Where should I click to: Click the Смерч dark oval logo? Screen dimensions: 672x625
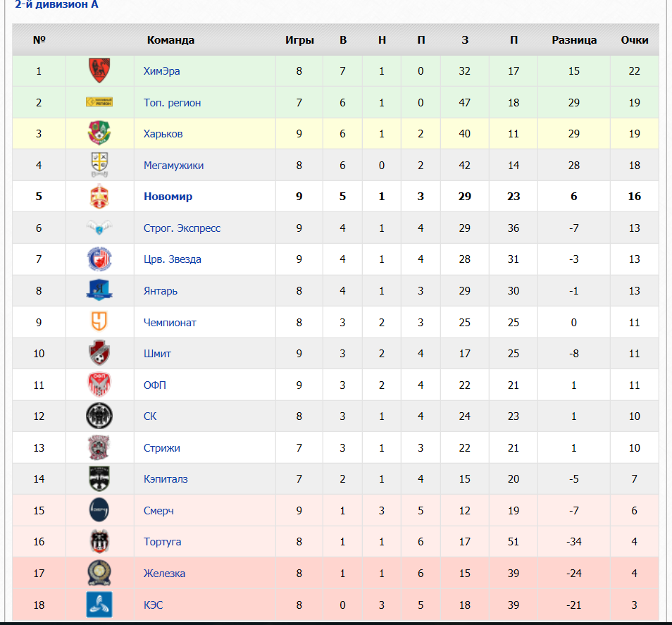(x=99, y=510)
